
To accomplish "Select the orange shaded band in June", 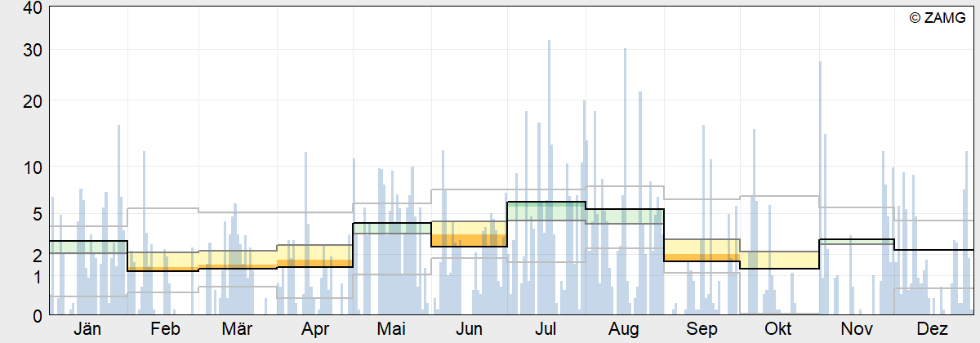I will click(x=469, y=240).
